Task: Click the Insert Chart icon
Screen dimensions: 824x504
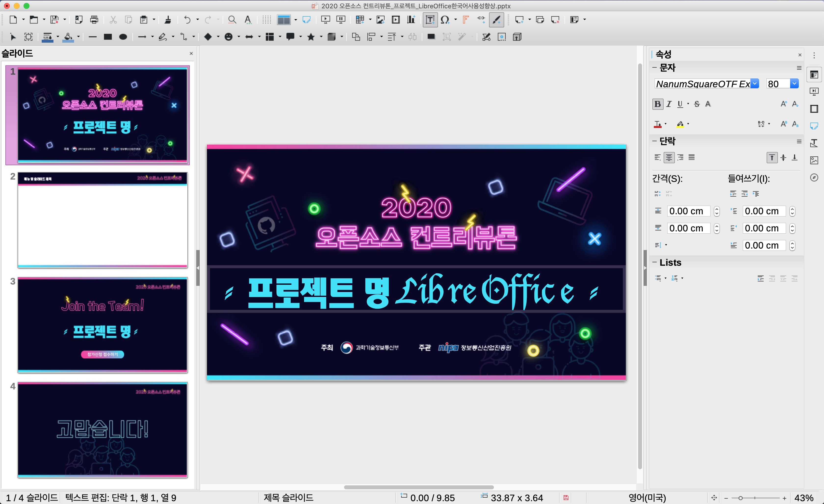Action: [x=411, y=20]
